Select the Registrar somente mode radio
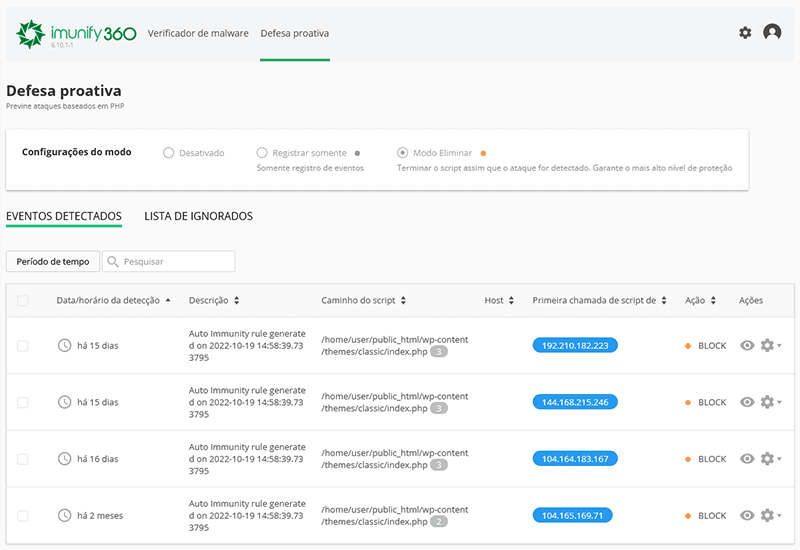This screenshot has height=550, width=800. tap(262, 153)
